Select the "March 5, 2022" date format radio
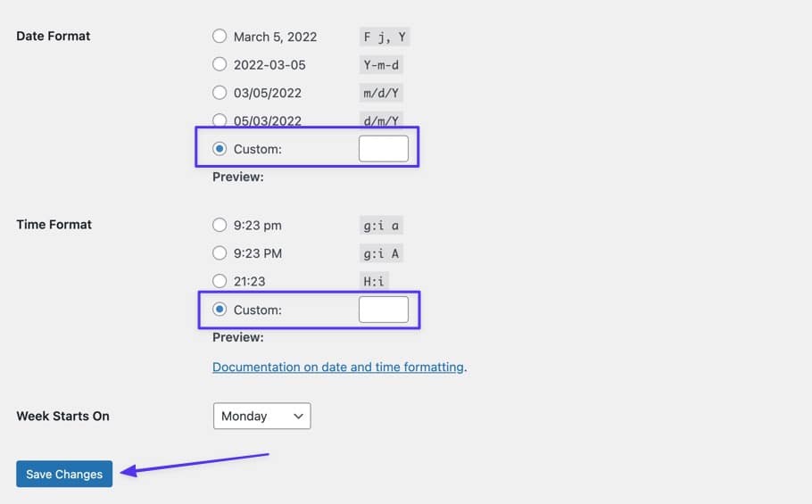 (220, 37)
